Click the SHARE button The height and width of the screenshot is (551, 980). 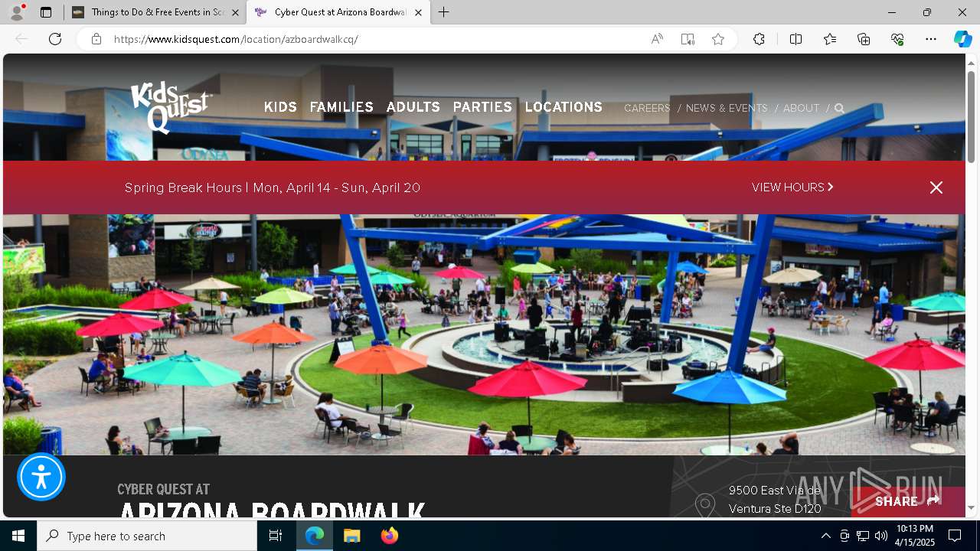pos(907,501)
